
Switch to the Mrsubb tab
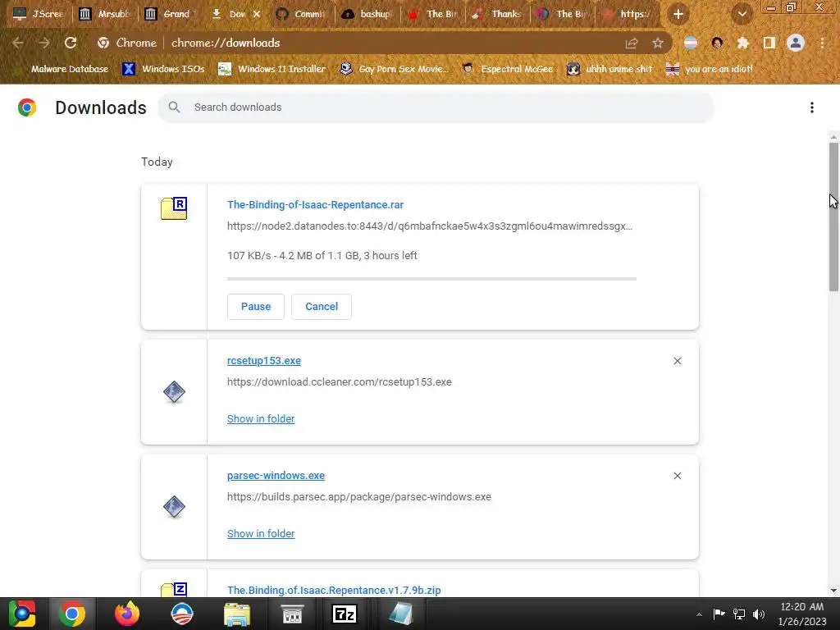(x=105, y=14)
